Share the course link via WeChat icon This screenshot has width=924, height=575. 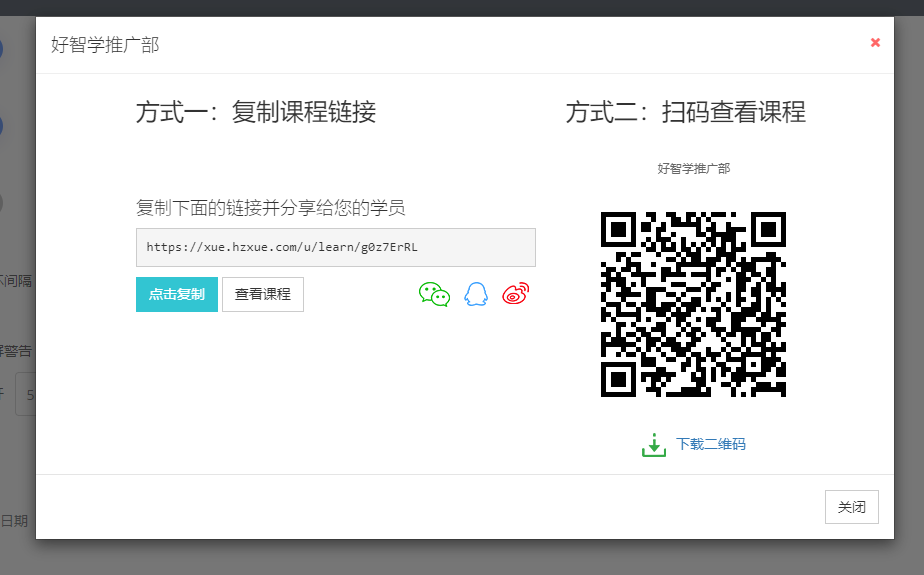click(x=434, y=295)
